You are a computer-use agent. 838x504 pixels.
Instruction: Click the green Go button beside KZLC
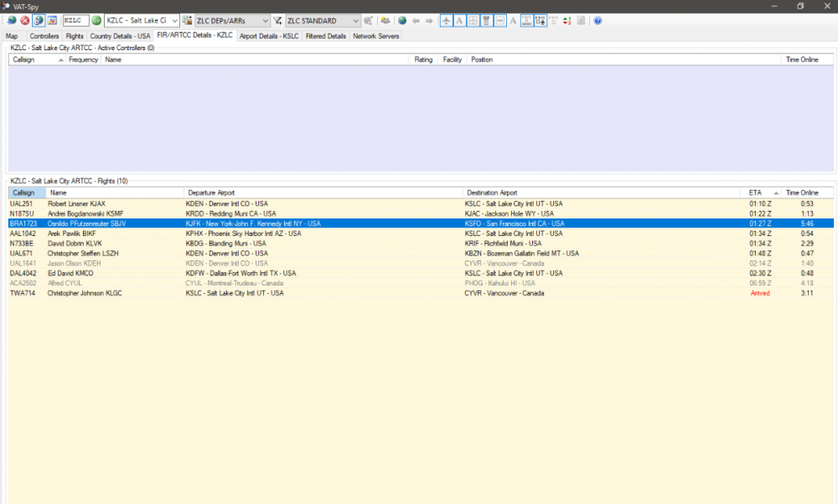point(96,20)
